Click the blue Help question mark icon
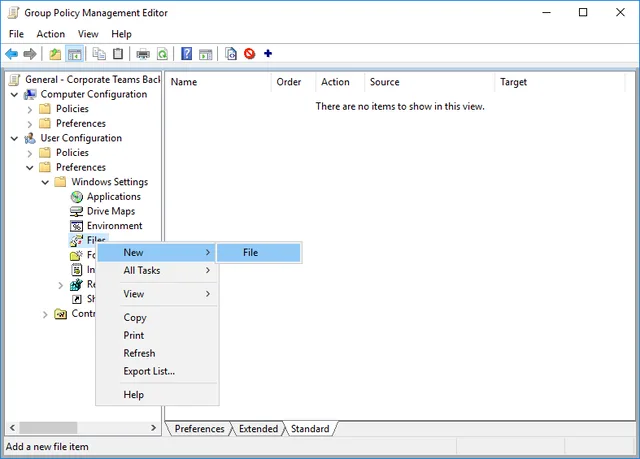The image size is (640, 459). point(187,54)
